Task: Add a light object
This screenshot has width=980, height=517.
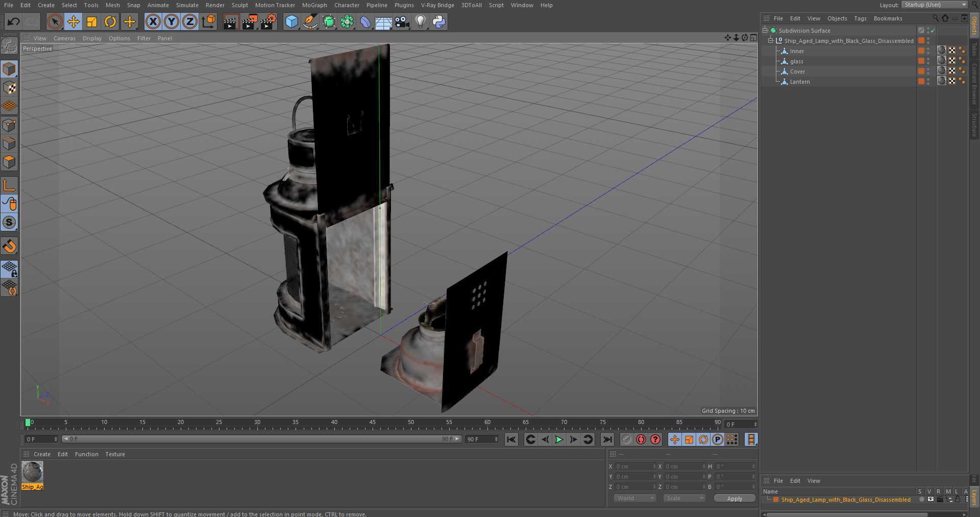Action: (x=421, y=21)
